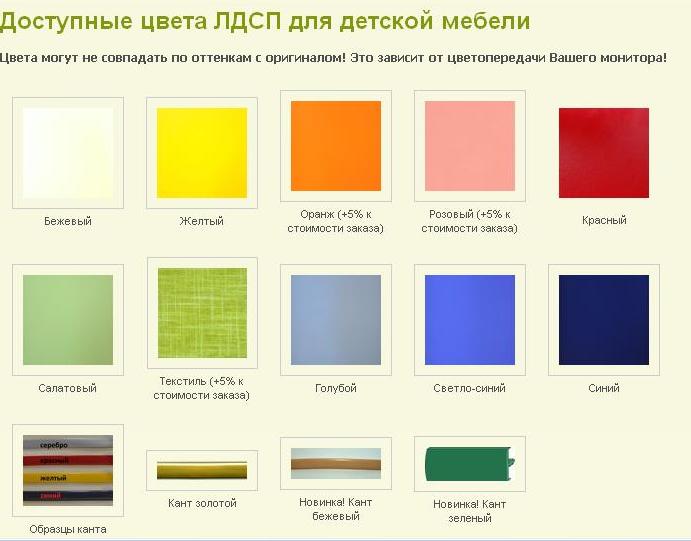Image resolution: width=691 pixels, height=541 pixels.
Task: Select the Синий dark blue swatch
Action: 604,320
